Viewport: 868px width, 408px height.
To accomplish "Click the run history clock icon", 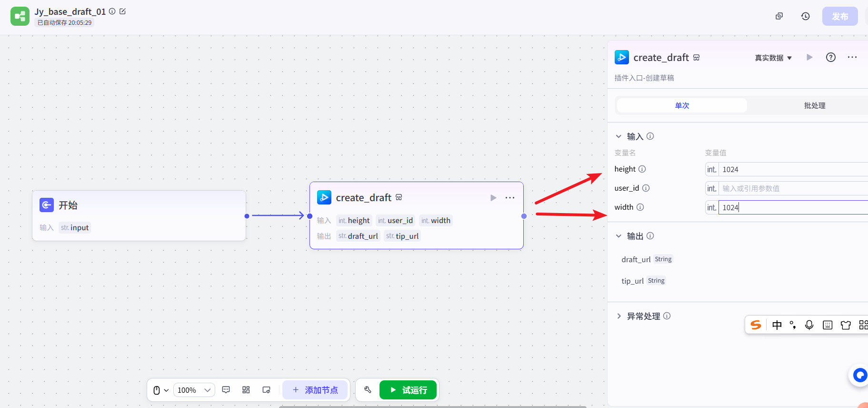I will [x=805, y=16].
